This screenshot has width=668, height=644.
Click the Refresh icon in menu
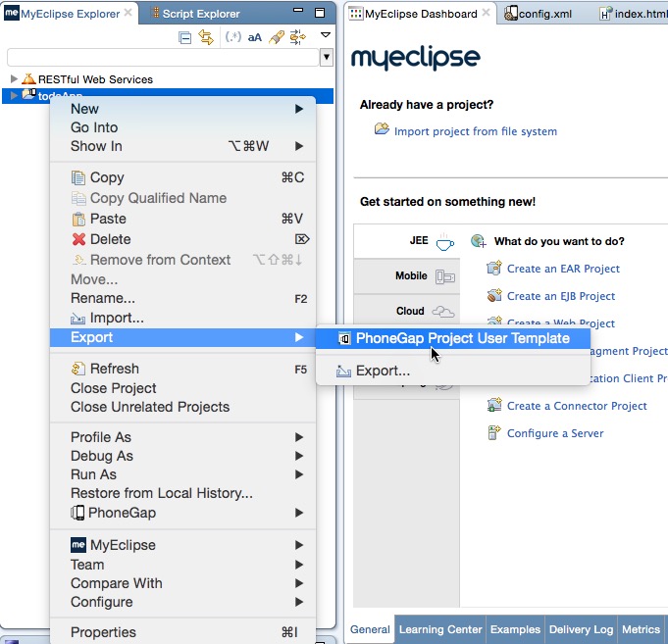click(78, 369)
